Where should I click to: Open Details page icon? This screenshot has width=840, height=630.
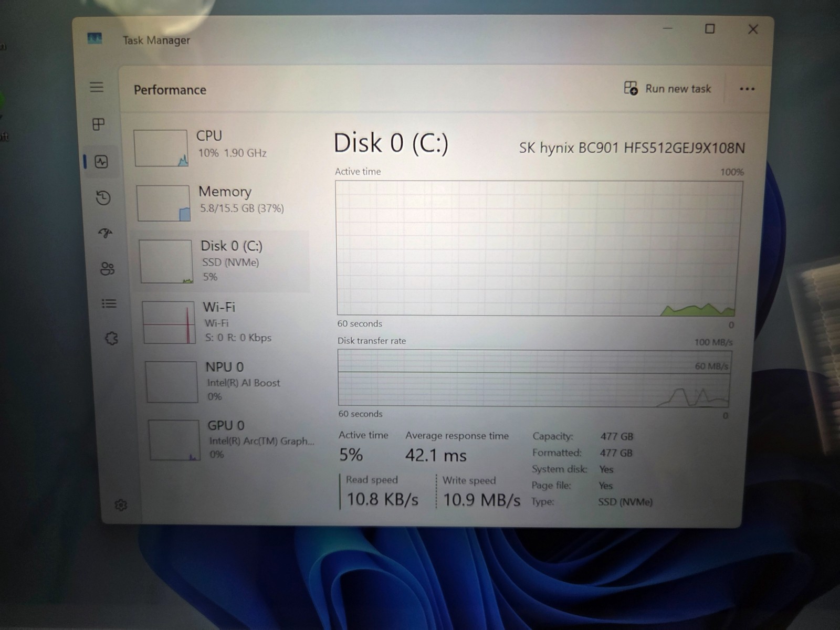pos(109,303)
